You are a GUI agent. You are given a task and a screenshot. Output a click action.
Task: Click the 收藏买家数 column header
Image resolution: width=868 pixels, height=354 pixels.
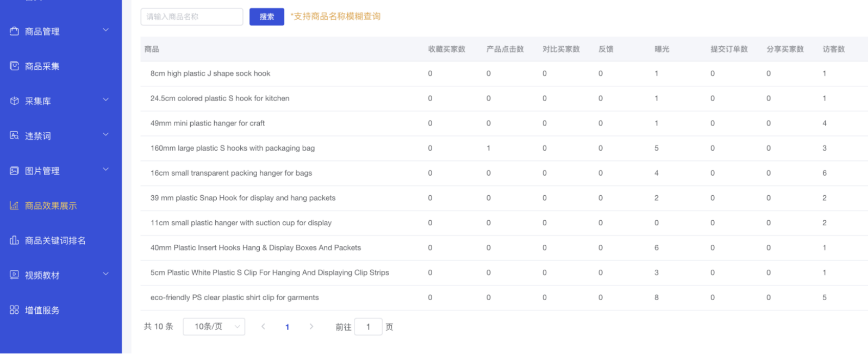click(446, 49)
